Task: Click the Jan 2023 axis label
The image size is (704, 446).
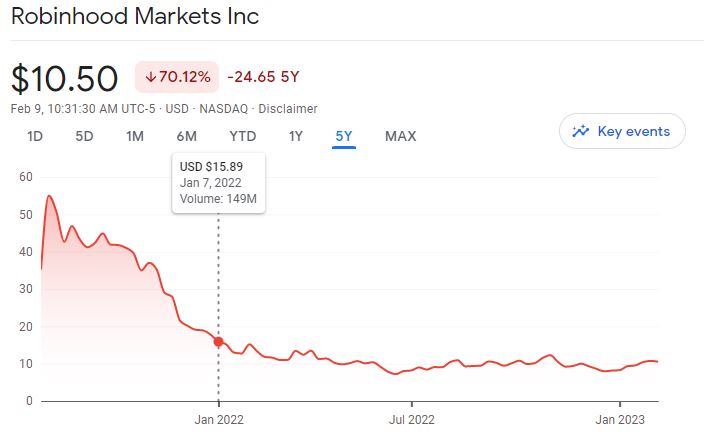Action: (621, 419)
